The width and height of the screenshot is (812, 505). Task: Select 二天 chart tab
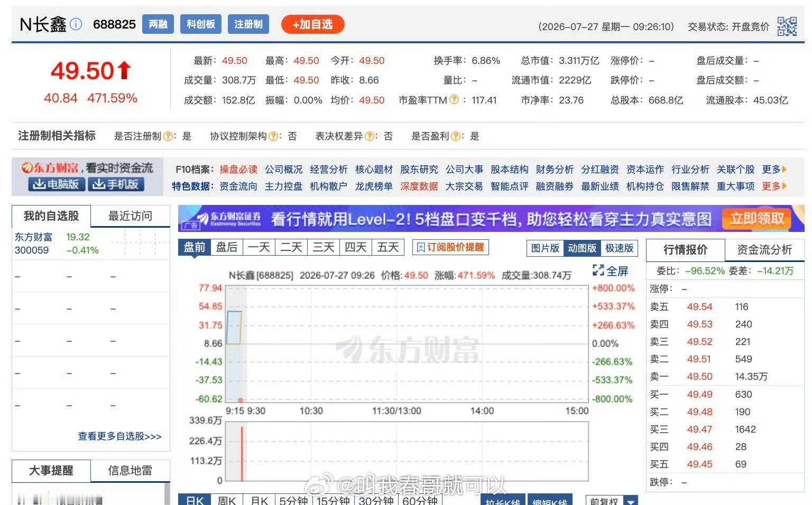click(291, 247)
